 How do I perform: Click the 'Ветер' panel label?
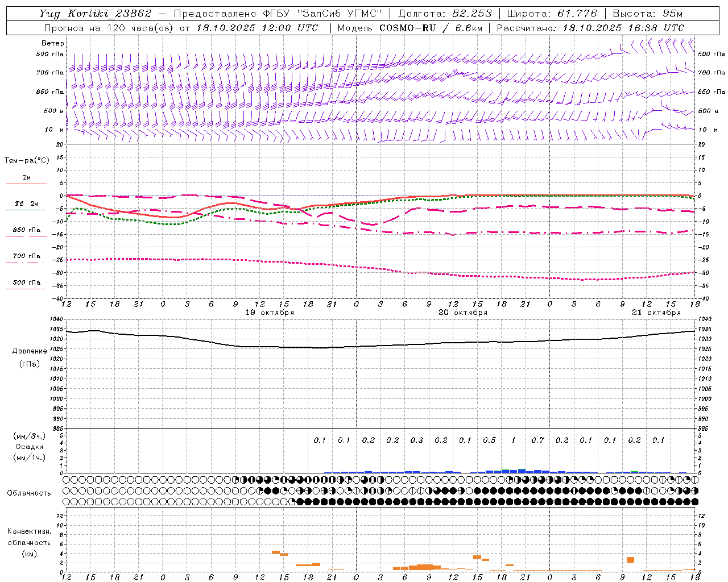click(x=53, y=43)
